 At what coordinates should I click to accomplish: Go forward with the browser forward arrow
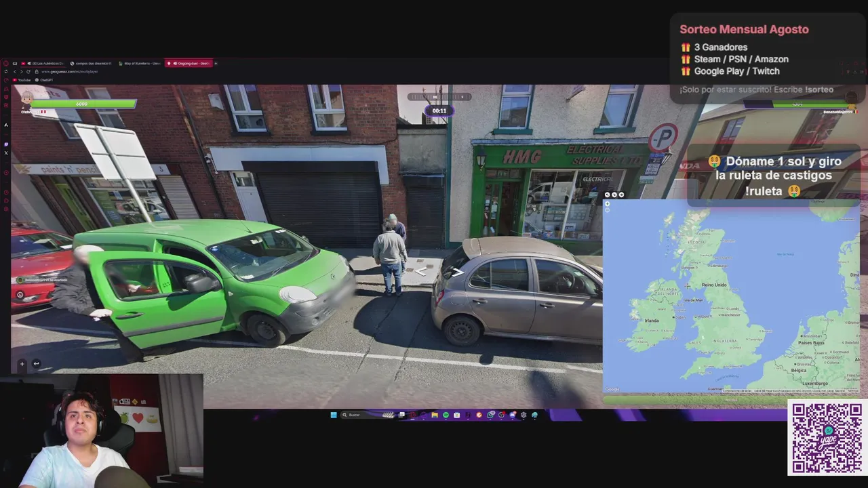pyautogui.click(x=21, y=71)
